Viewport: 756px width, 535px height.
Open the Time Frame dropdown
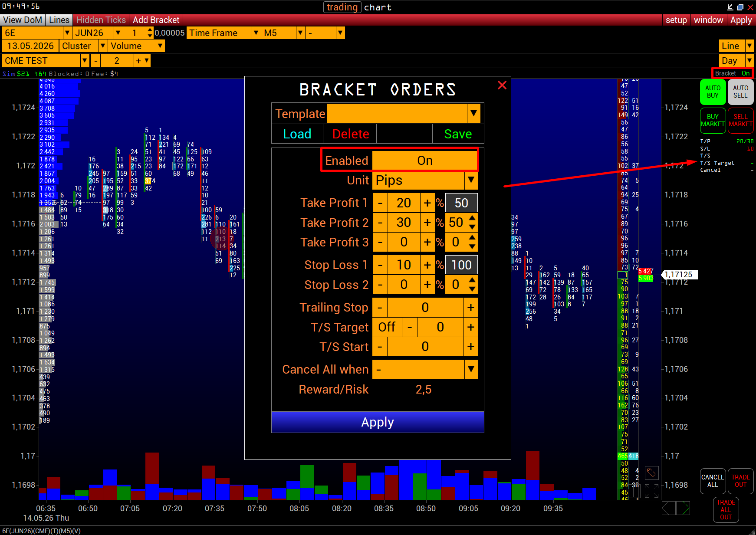tap(256, 33)
